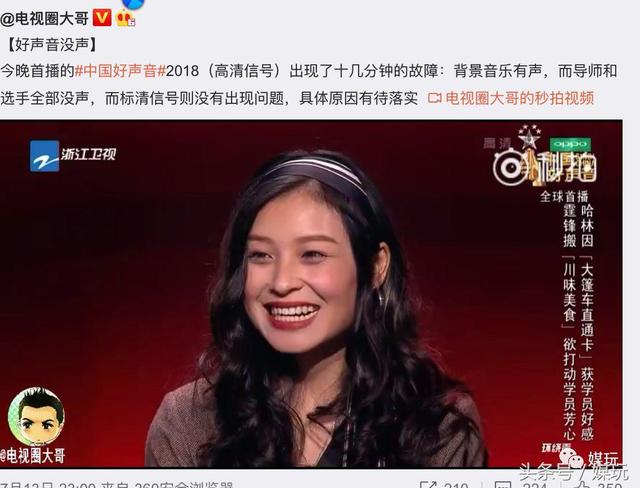Open the 电视圈大哥的秒拍视频 link
This screenshot has height=488, width=640.
point(520,98)
